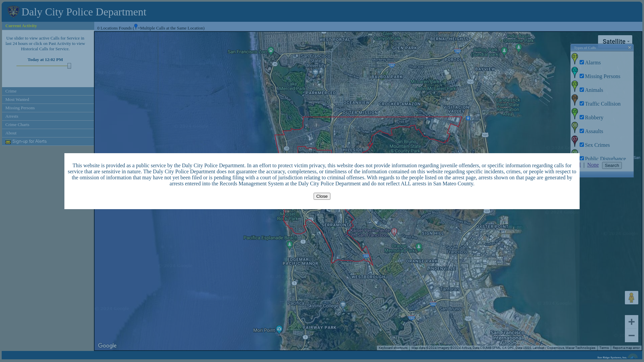The height and width of the screenshot is (362, 644).
Task: Select the Current Activity tab header
Action: click(x=48, y=26)
